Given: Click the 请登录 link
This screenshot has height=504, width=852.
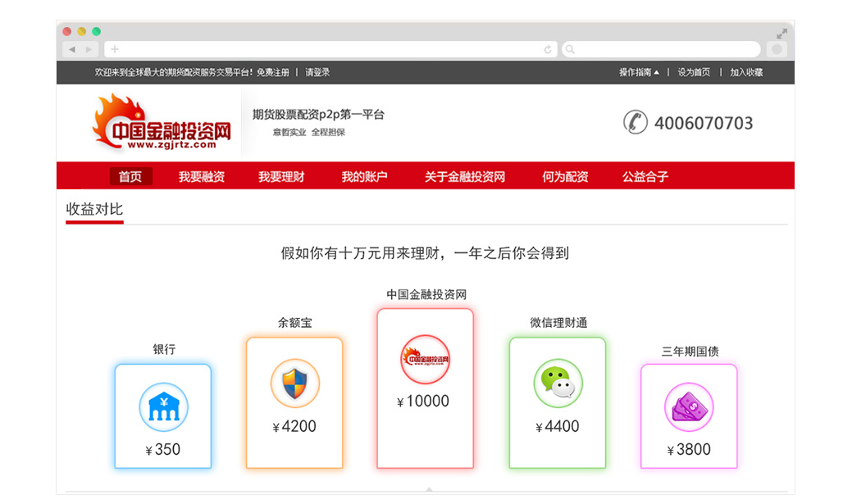Looking at the screenshot, I should pyautogui.click(x=317, y=72).
